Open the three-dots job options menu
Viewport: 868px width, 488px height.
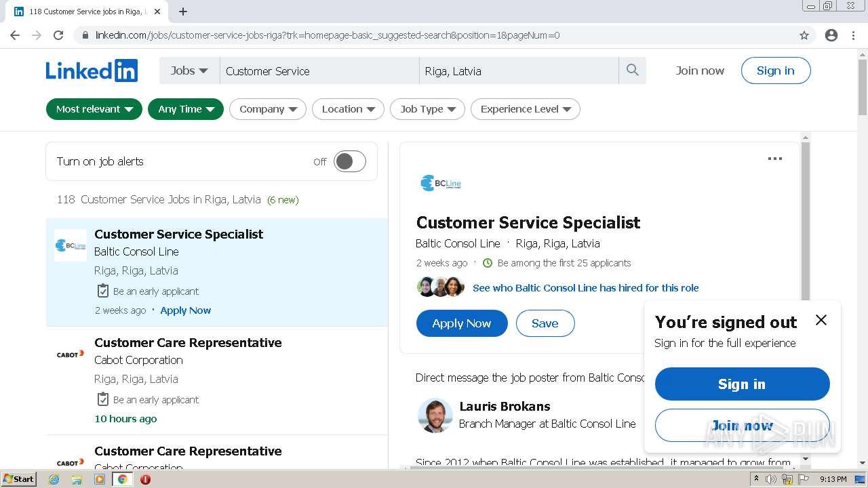[x=774, y=159]
